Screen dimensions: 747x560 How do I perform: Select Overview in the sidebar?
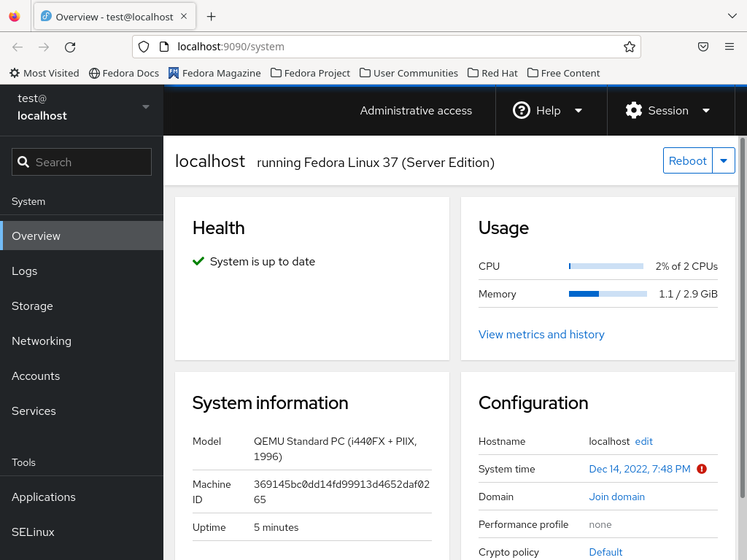(82, 236)
